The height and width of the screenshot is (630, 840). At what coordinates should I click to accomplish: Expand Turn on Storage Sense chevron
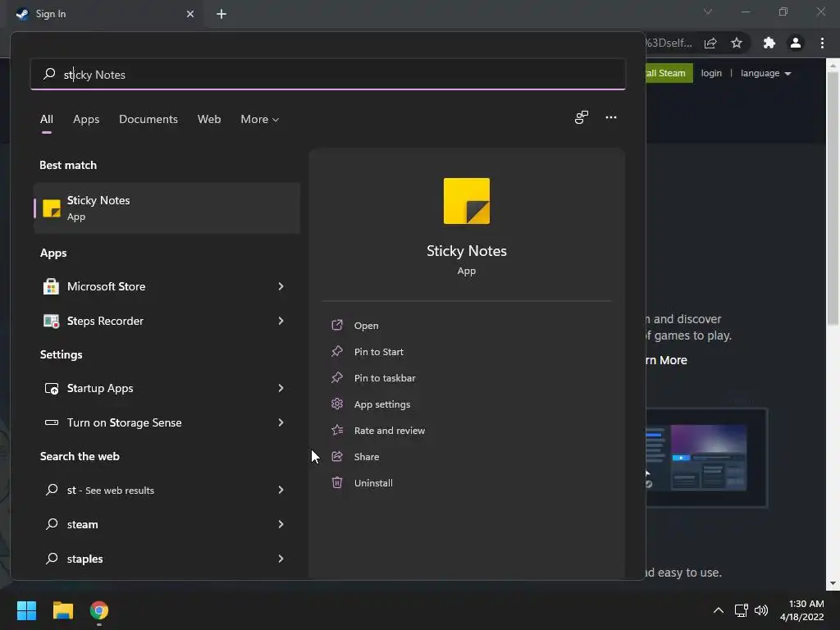281,422
